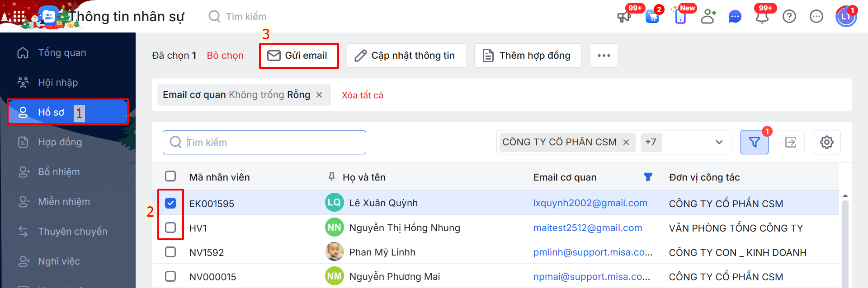868x288 pixels.
Task: Open the announcements megaphone icon
Action: point(624,17)
